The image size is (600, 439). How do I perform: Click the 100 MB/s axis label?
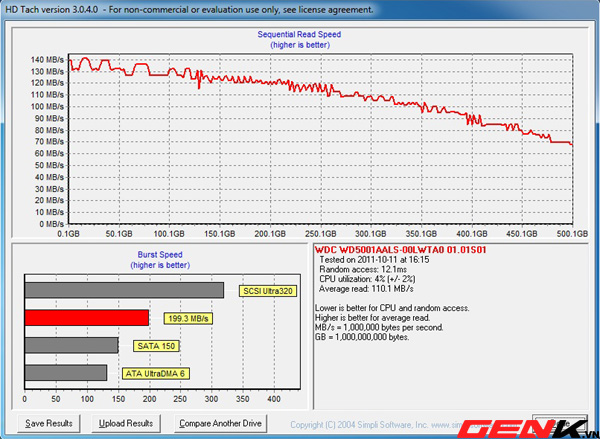click(x=47, y=106)
